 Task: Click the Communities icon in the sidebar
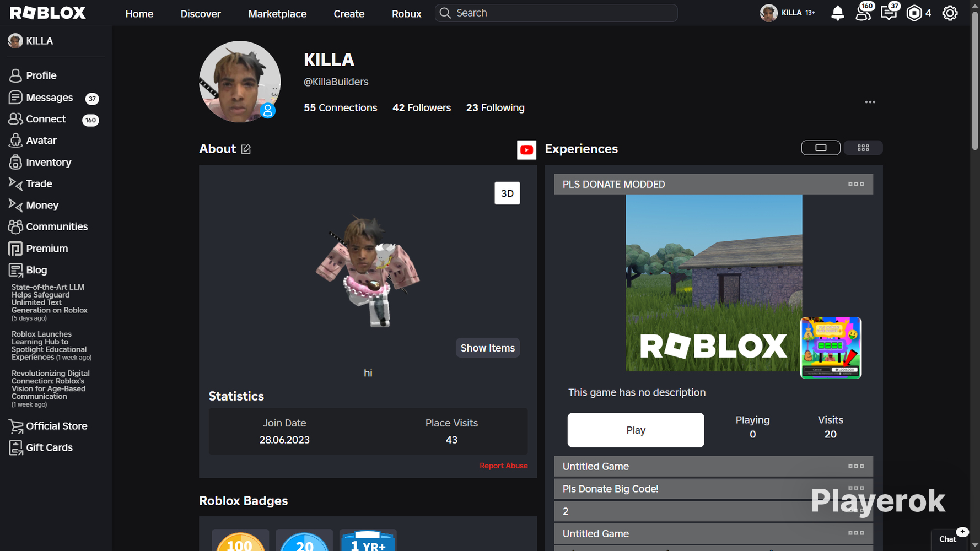(15, 226)
